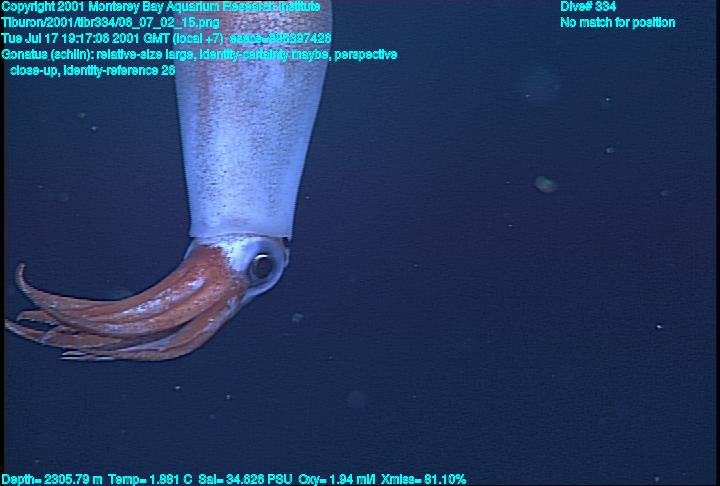Click the squid's eye
The width and height of the screenshot is (720, 486).
[261, 266]
